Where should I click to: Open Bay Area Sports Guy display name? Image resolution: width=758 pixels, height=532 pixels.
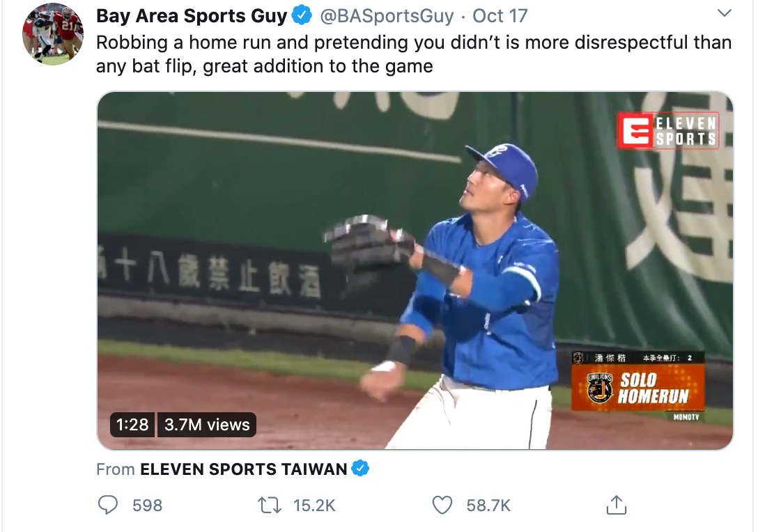click(x=192, y=16)
